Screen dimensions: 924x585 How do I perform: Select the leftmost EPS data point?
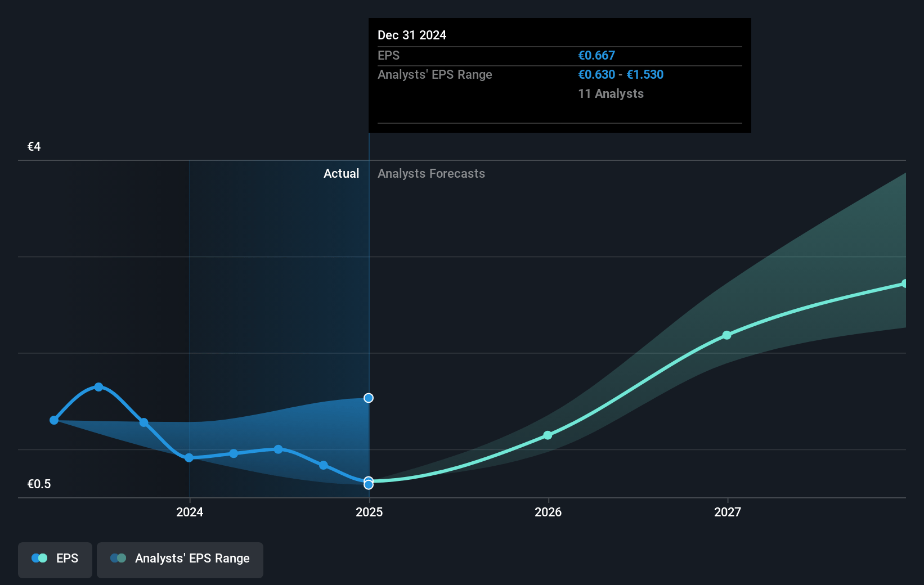(x=54, y=420)
